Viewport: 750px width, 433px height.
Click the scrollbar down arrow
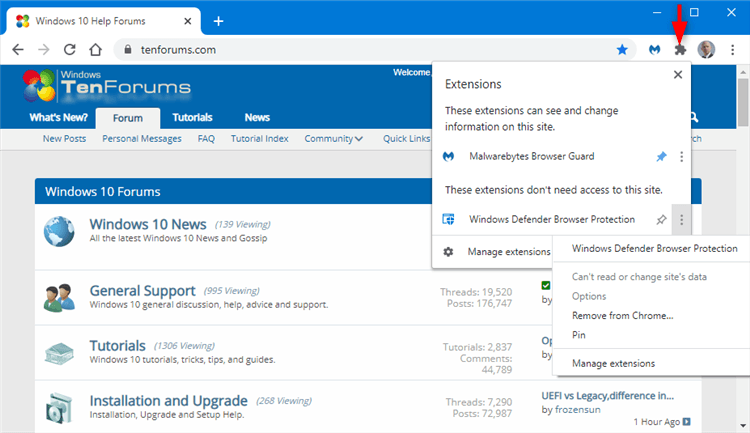[x=743, y=425]
